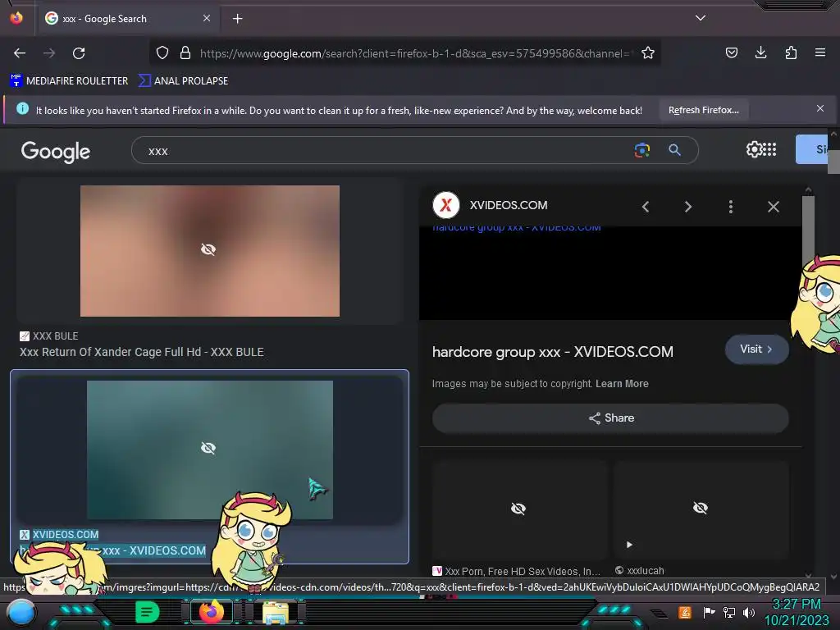Click the XXX BULE source label
840x630 pixels.
click(x=55, y=336)
